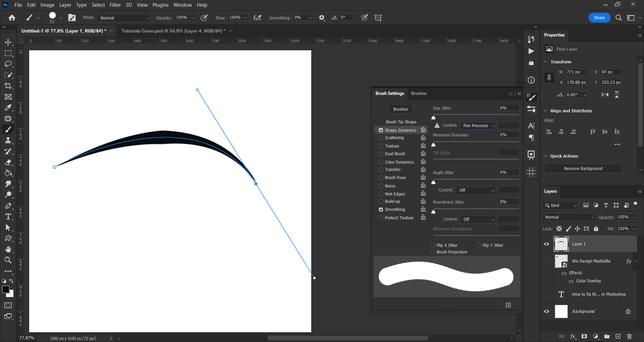Pick the Eyedropper tool

tap(8, 108)
